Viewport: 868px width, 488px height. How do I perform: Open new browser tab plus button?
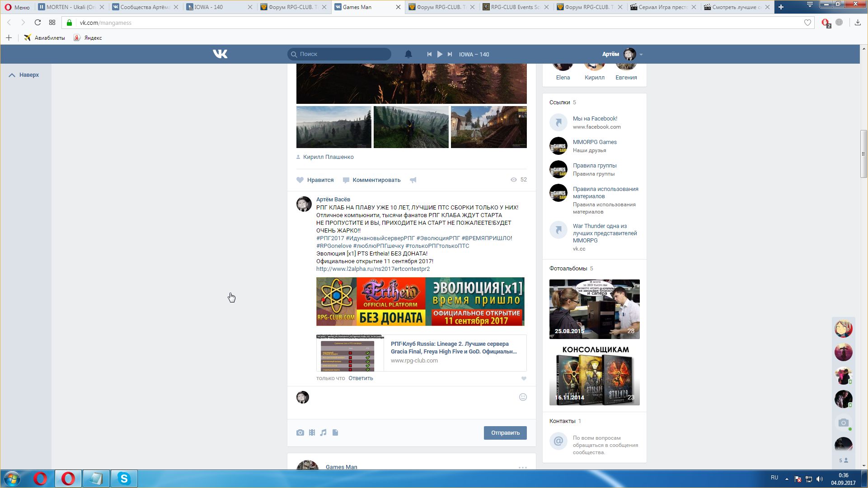pyautogui.click(x=781, y=7)
